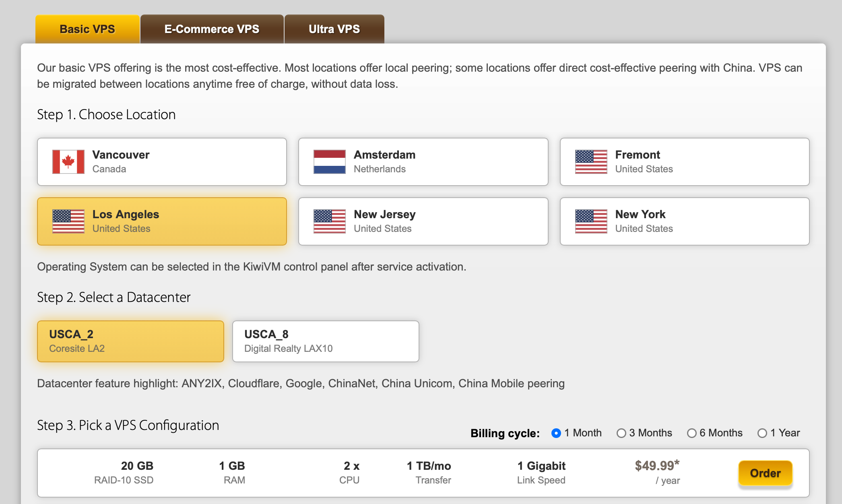Open the Basic VPS tab
This screenshot has width=842, height=504.
[x=87, y=29]
